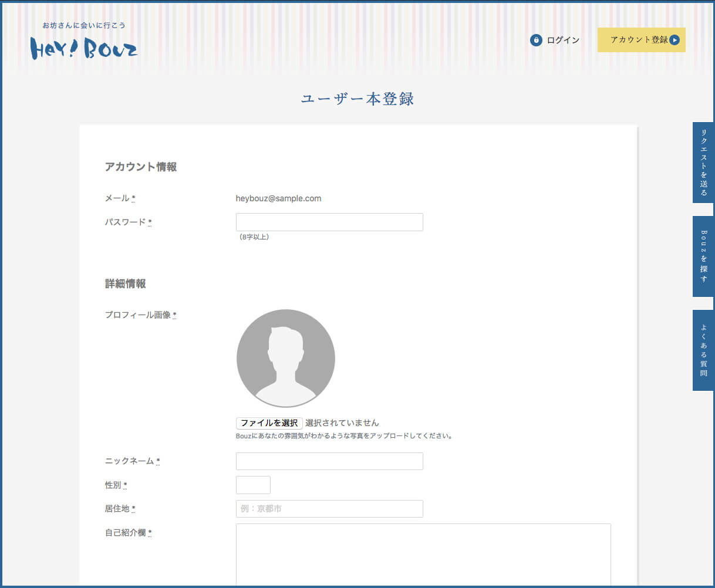715x588 pixels.
Task: Click the 居住地 field with 京都市 placeholder
Action: [x=329, y=509]
